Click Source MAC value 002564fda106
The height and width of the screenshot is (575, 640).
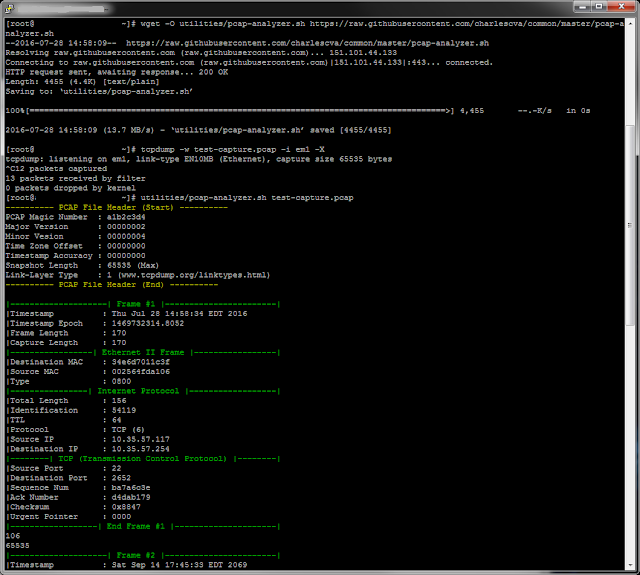pyautogui.click(x=141, y=372)
